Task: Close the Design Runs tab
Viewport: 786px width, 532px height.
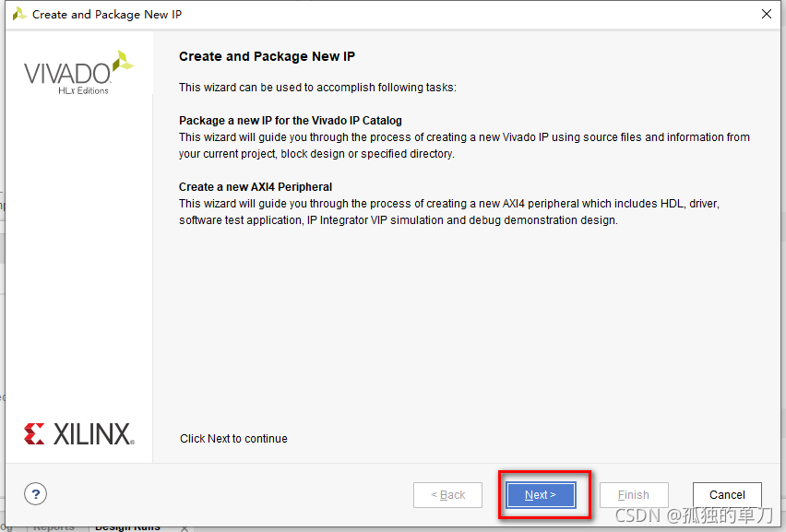Action: [x=184, y=528]
